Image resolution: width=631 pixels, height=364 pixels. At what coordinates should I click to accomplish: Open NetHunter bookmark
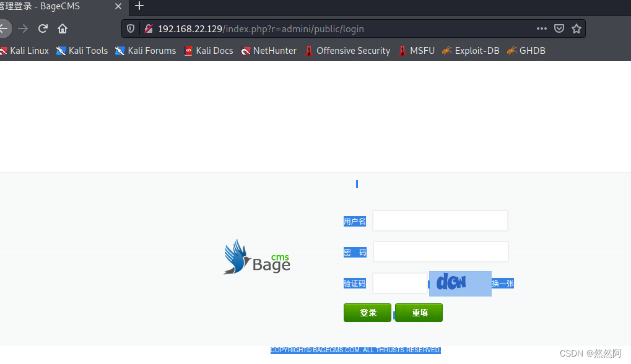(x=269, y=51)
